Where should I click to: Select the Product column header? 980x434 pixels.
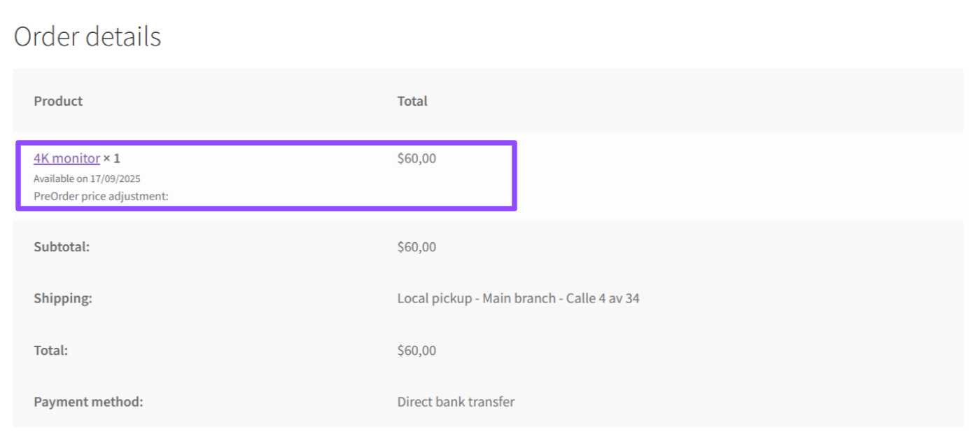tap(57, 101)
